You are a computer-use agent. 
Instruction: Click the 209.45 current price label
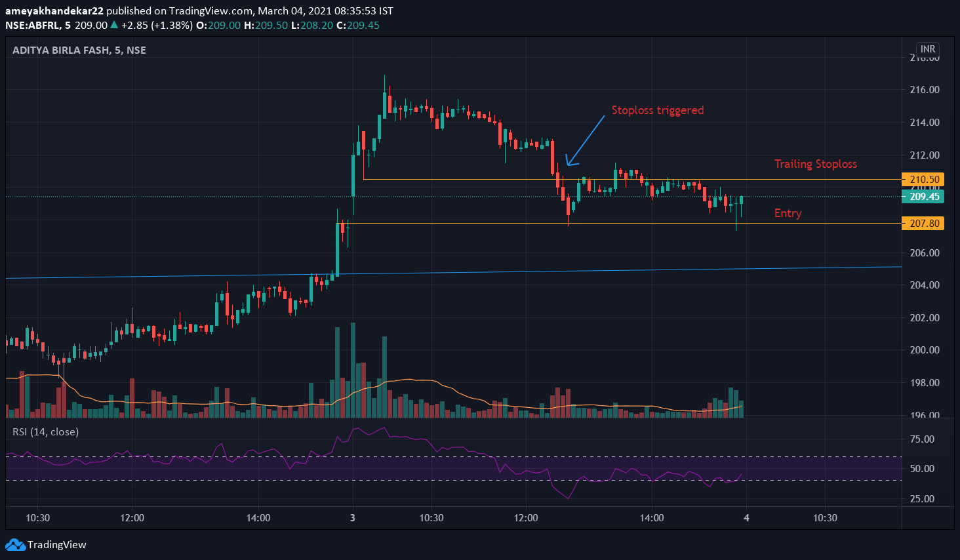923,196
